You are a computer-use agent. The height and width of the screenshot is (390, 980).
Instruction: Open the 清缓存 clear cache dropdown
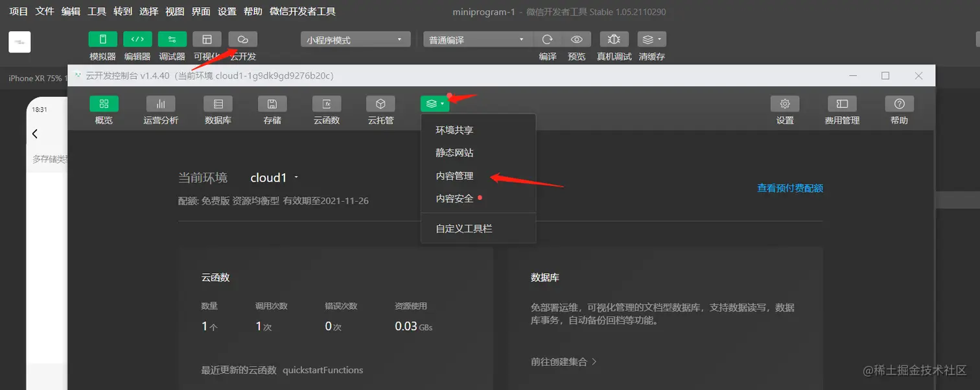point(651,40)
